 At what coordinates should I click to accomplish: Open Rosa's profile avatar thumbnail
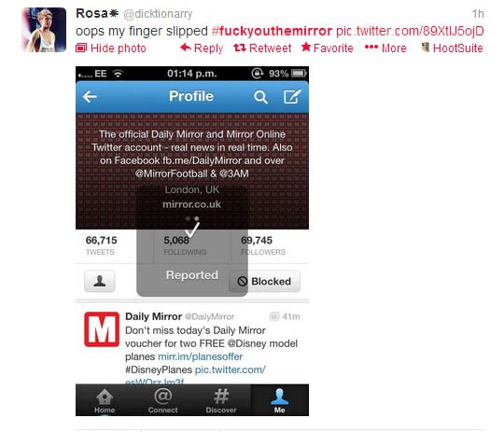44,30
